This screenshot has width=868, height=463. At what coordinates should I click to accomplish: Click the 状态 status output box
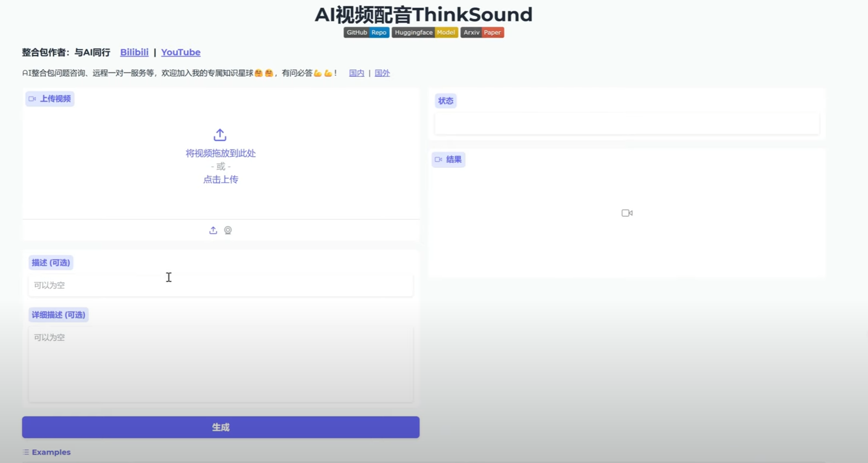coord(627,124)
